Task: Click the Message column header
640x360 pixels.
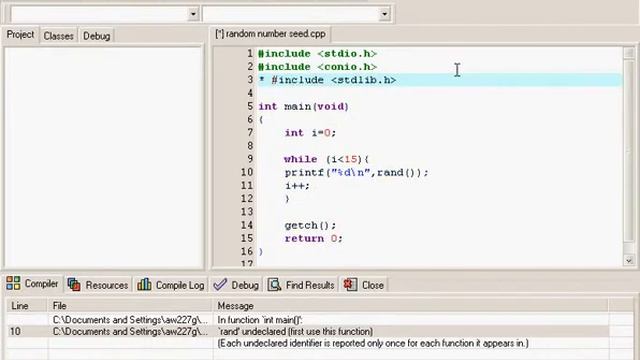Action: (x=410, y=306)
